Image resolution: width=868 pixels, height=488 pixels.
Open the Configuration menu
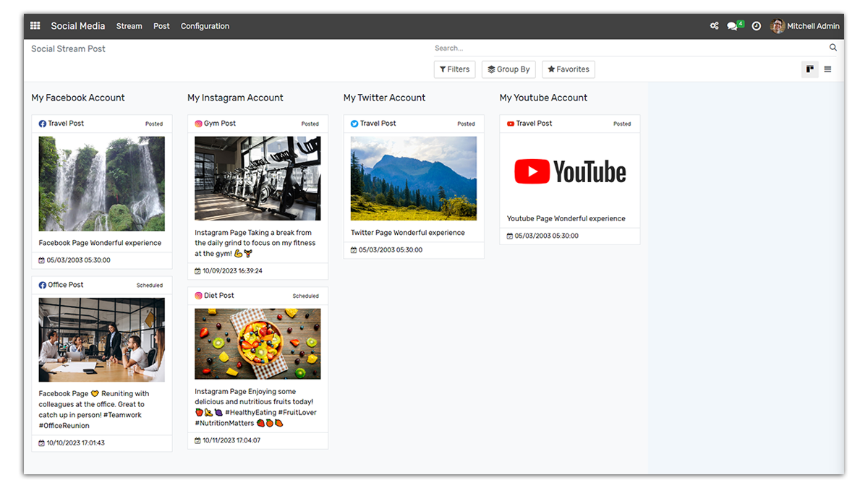point(205,26)
